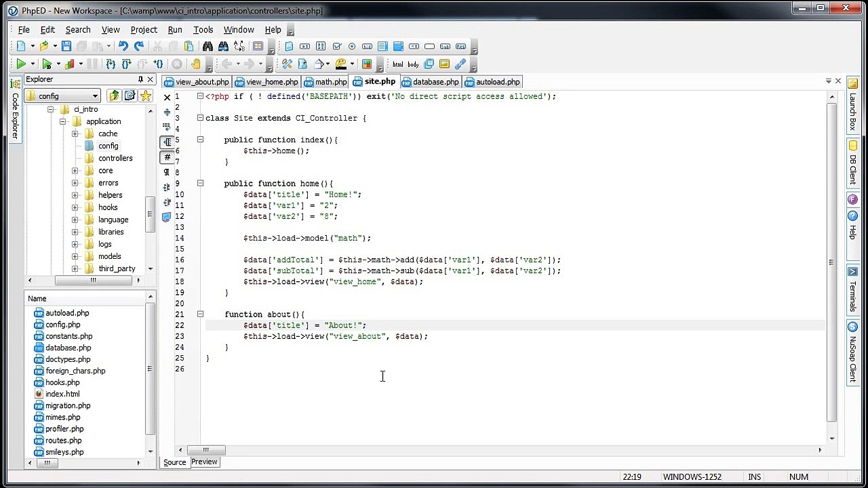This screenshot has width=868, height=488.
Task: Select autoload.php in file list
Action: (67, 313)
